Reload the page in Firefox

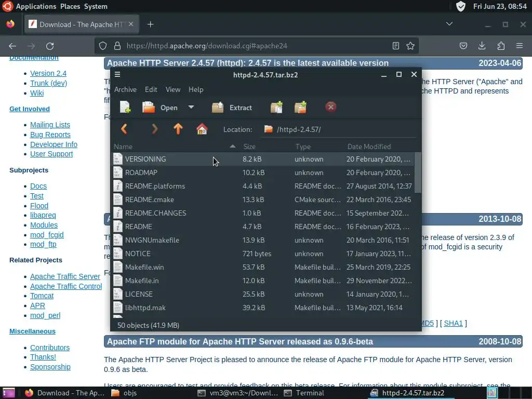(x=50, y=46)
